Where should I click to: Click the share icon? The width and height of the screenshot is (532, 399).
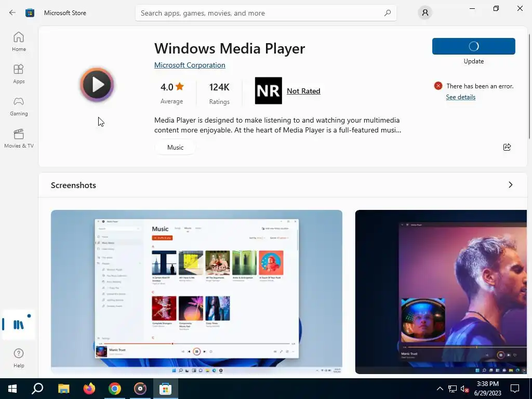tap(507, 147)
